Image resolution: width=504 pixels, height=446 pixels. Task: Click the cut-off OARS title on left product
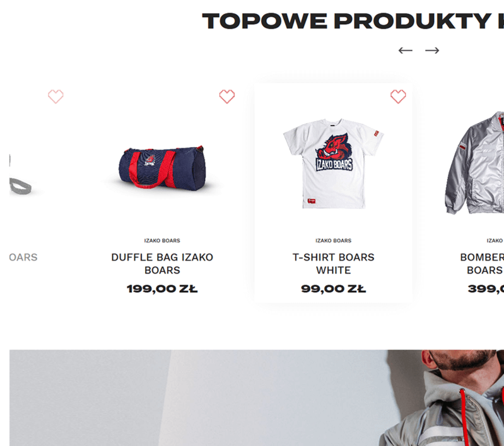(23, 257)
